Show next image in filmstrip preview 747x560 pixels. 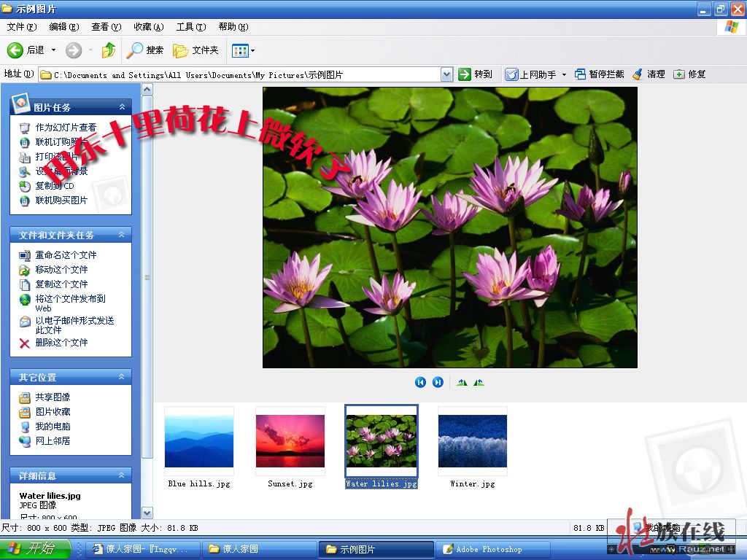pos(438,382)
